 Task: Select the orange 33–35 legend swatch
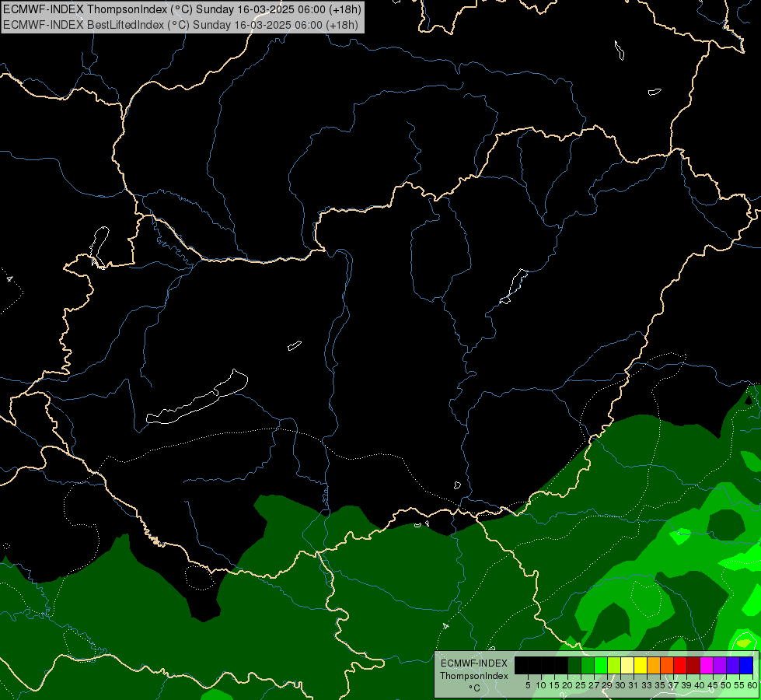(x=653, y=665)
